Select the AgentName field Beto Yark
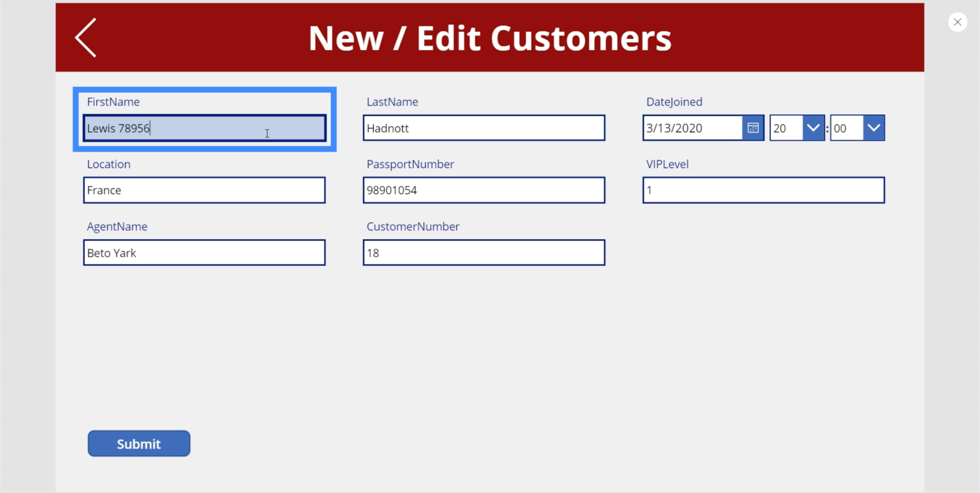The height and width of the screenshot is (493, 980). coord(204,253)
